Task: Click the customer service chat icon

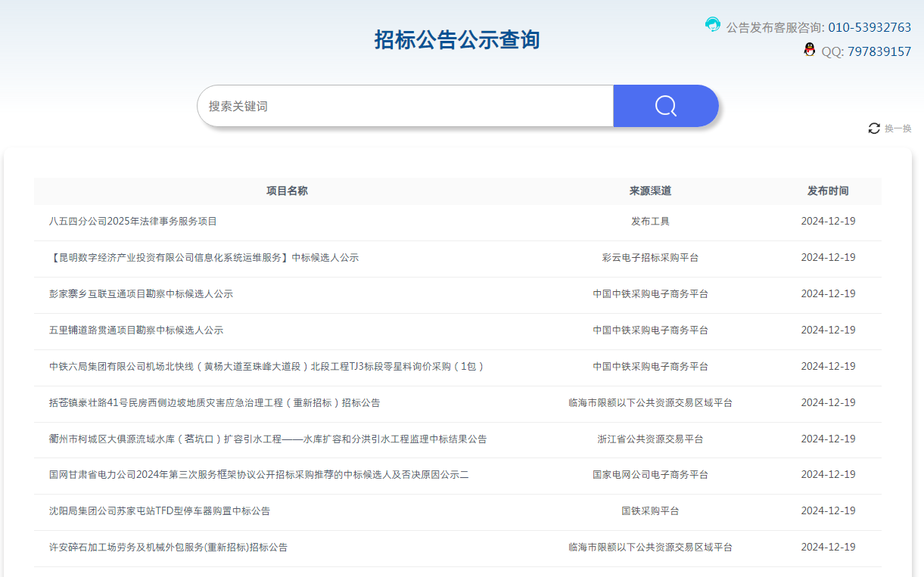Action: [712, 25]
